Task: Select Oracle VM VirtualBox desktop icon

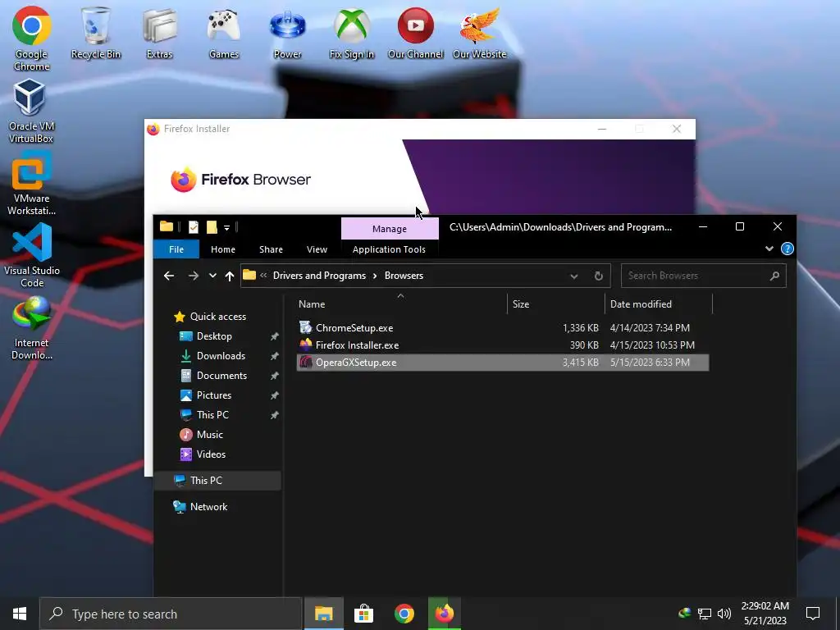Action: (x=31, y=111)
